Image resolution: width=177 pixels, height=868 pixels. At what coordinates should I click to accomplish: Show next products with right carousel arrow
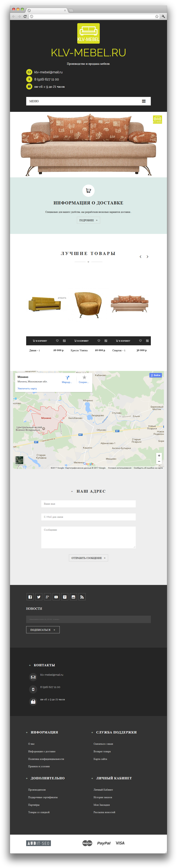(147, 257)
